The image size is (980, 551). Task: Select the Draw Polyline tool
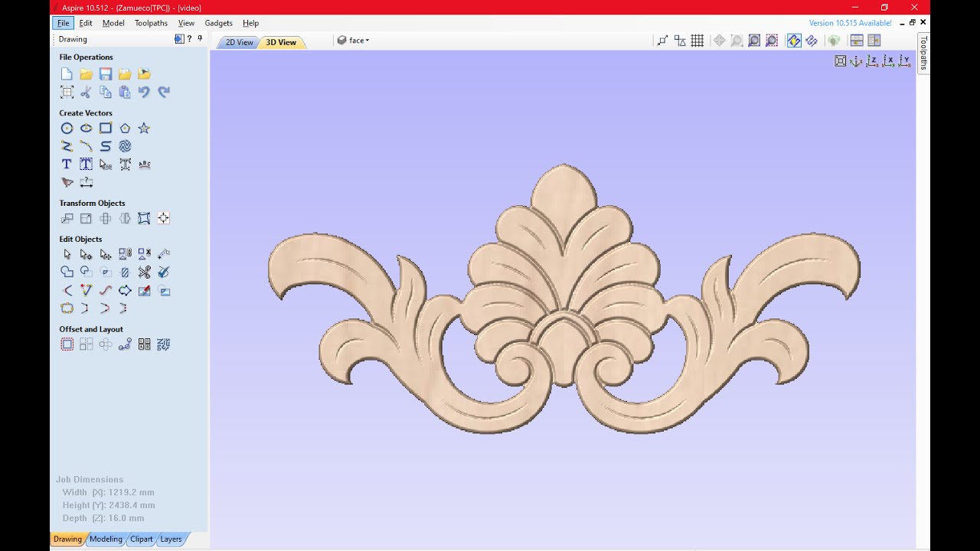[x=67, y=146]
